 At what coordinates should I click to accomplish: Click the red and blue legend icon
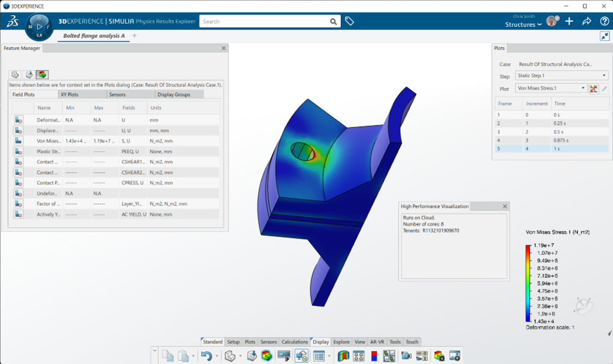[x=374, y=356]
